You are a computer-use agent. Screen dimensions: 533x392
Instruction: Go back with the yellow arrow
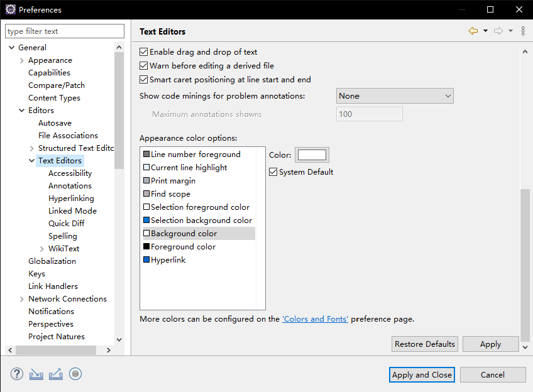tap(473, 31)
